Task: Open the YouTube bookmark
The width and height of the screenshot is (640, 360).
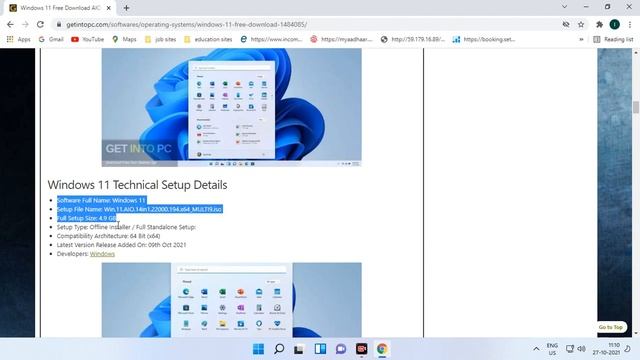Action: point(87,39)
